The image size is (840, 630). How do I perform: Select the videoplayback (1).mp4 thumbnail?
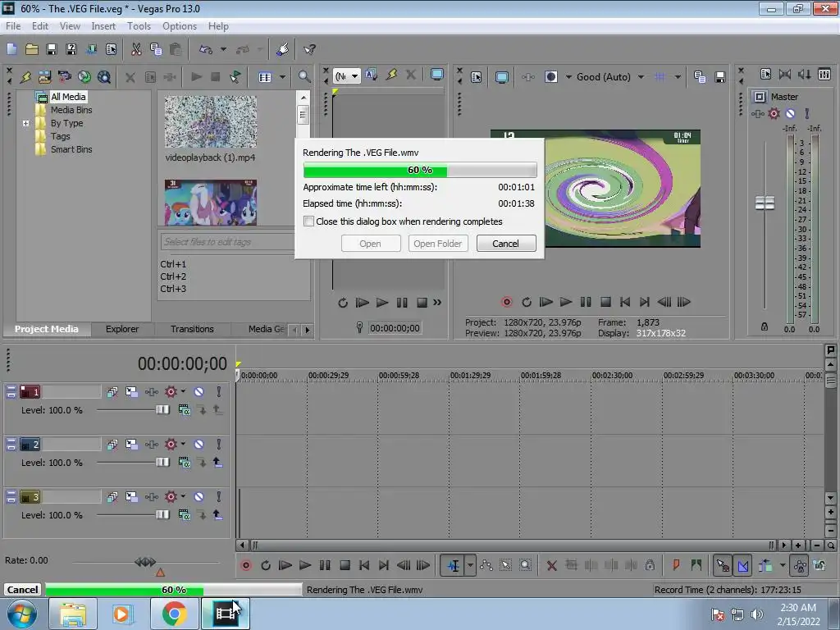click(211, 121)
